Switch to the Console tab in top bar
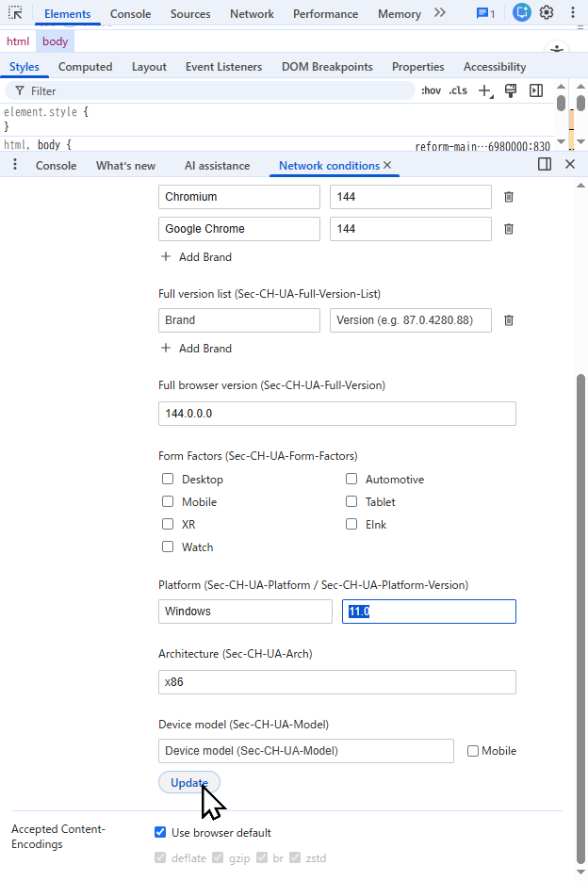This screenshot has width=588, height=881. click(130, 14)
